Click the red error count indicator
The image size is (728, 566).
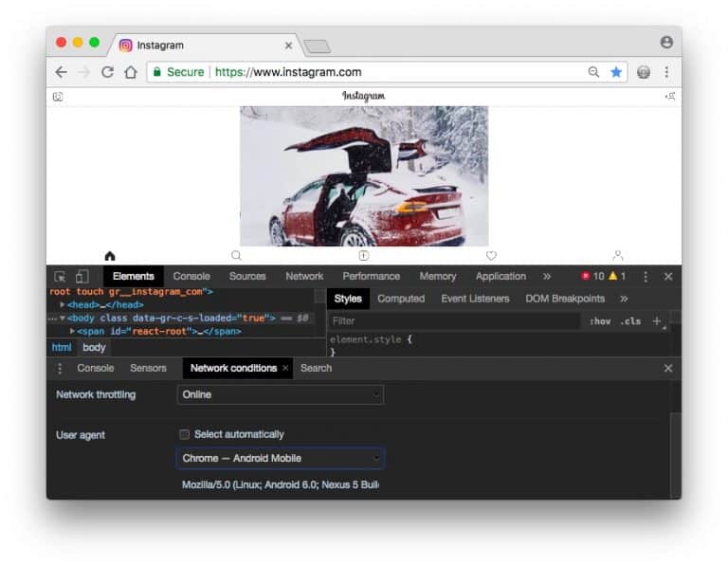click(x=592, y=276)
